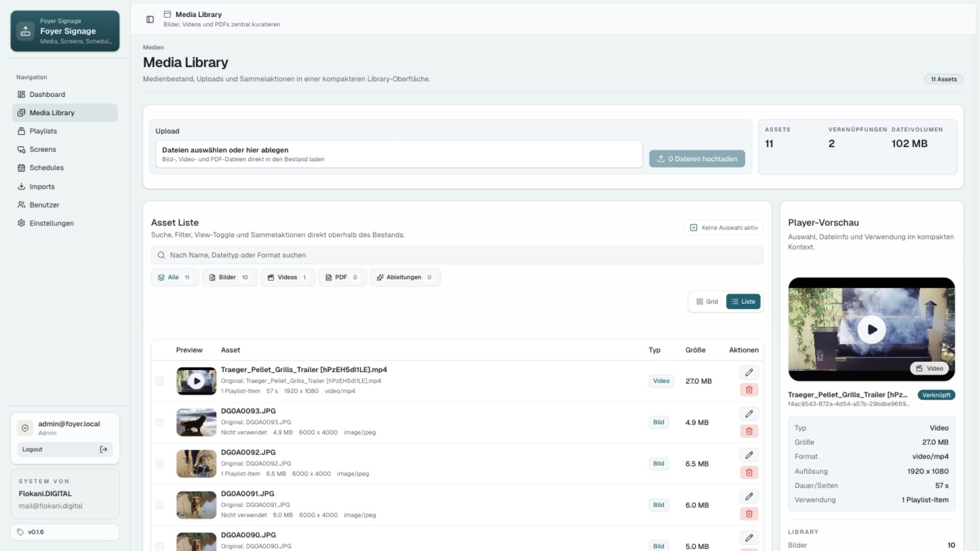Click the 0 Dateien hochladen button
Viewport: 980px width, 551px height.
coord(697,159)
